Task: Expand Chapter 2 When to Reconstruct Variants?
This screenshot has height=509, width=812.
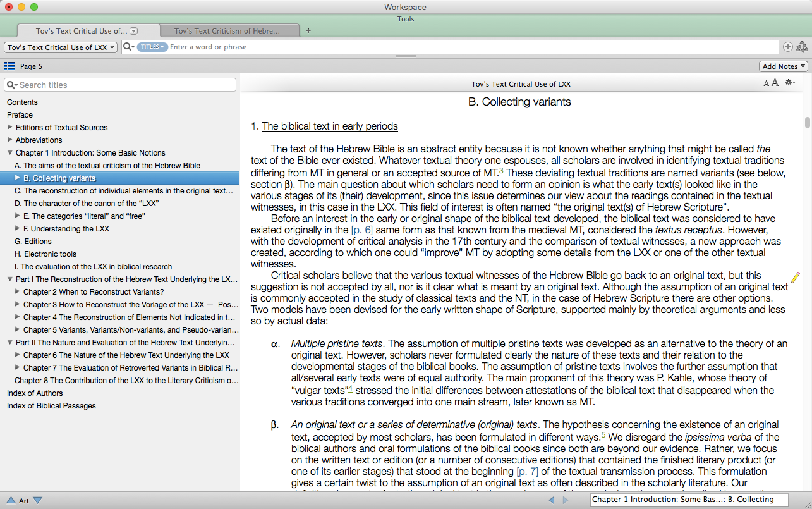Action: (x=18, y=291)
